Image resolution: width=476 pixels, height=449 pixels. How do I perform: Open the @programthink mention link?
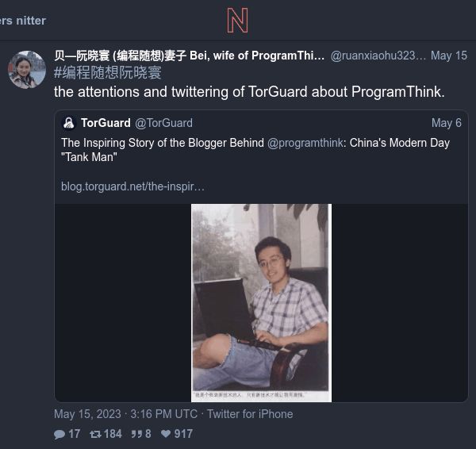tap(305, 143)
